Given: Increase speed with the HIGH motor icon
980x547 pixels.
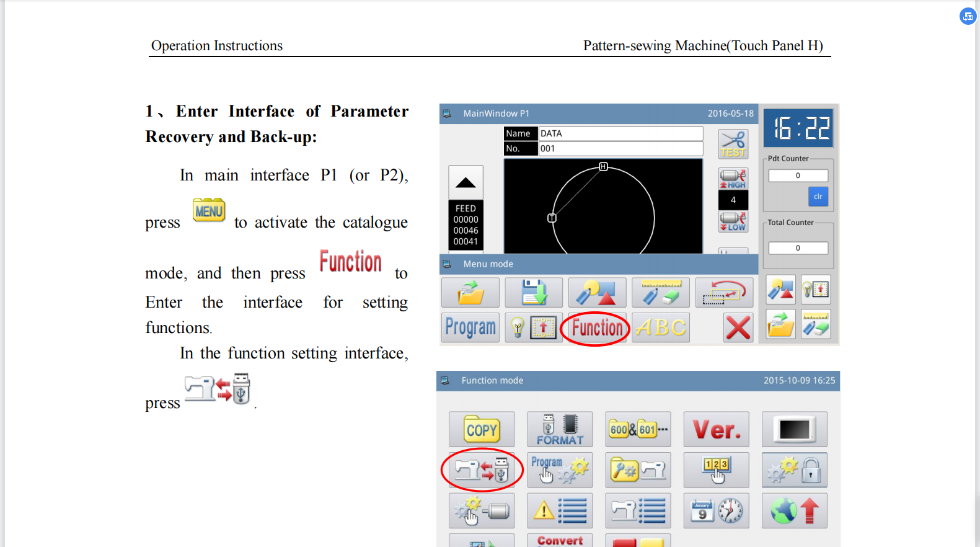Looking at the screenshot, I should [x=733, y=179].
